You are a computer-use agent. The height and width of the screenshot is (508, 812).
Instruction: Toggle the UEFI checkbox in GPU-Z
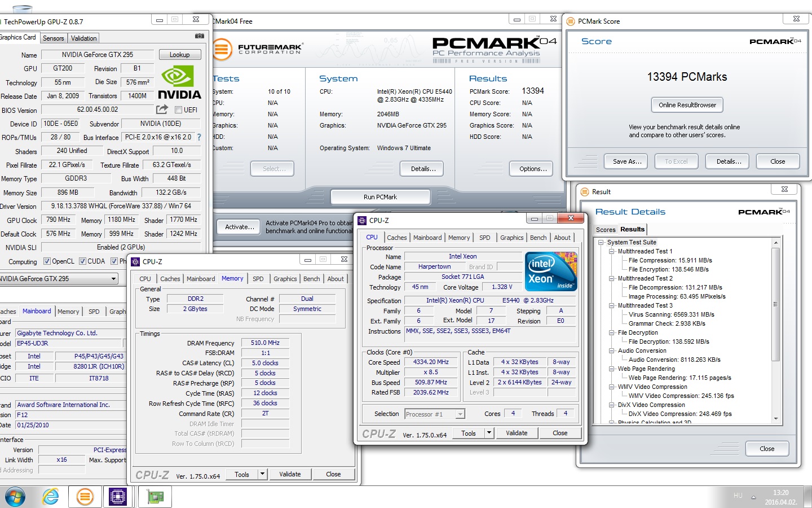pos(178,110)
